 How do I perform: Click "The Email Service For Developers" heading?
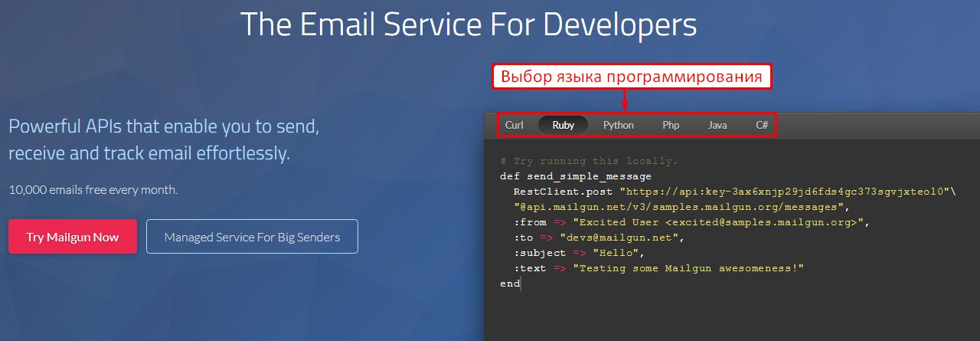469,25
